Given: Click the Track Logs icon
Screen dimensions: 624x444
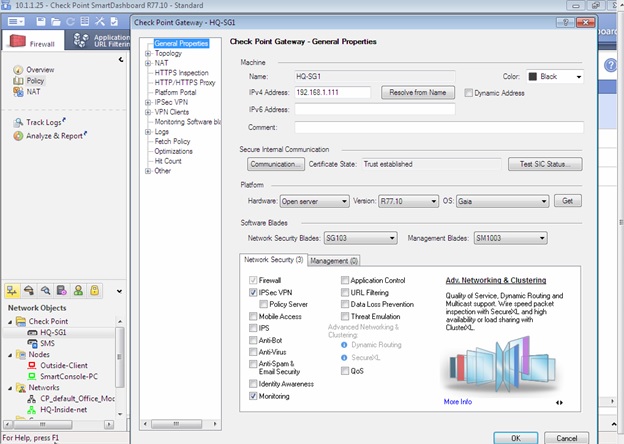Looking at the screenshot, I should tap(18, 122).
